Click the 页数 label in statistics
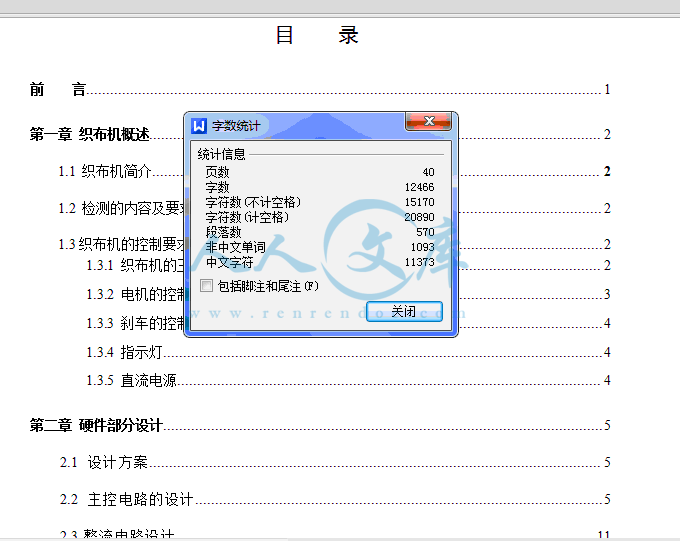This screenshot has height=541, width=680. (x=217, y=172)
